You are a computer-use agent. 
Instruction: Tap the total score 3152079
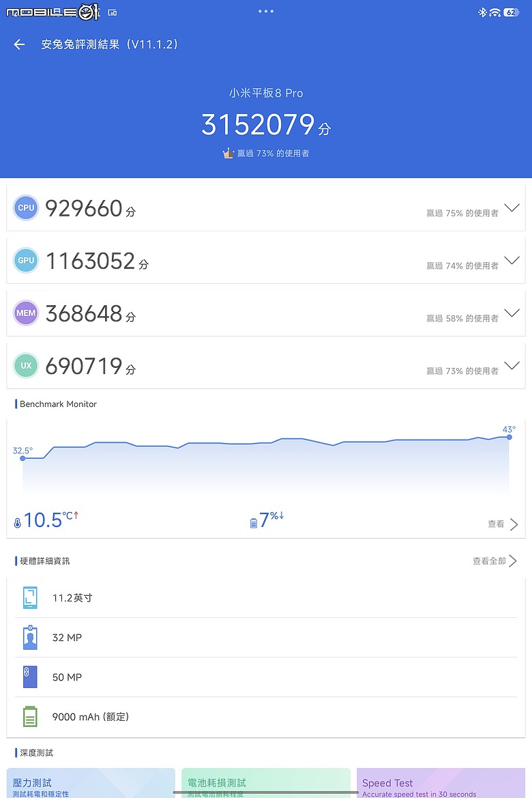[258, 124]
